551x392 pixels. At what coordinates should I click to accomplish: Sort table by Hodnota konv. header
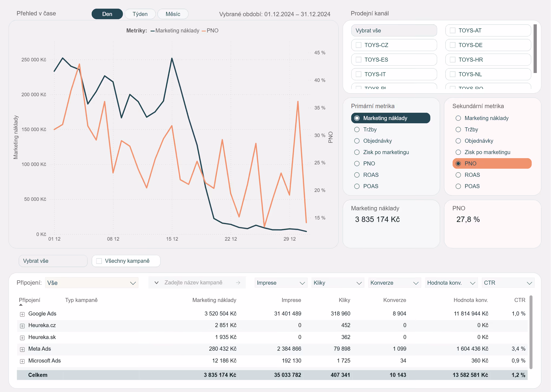pyautogui.click(x=471, y=300)
